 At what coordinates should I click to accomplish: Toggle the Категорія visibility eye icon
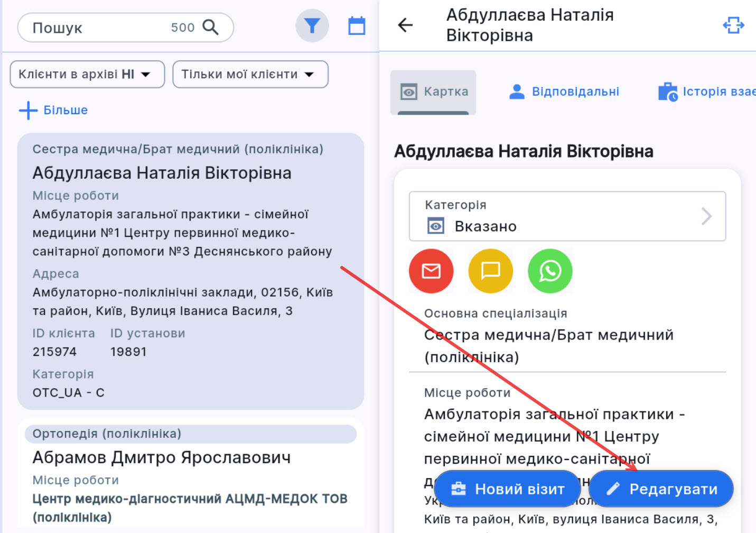click(435, 226)
